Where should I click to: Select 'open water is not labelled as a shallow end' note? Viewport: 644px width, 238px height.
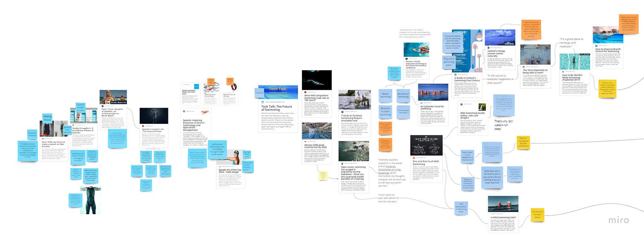pos(467,156)
